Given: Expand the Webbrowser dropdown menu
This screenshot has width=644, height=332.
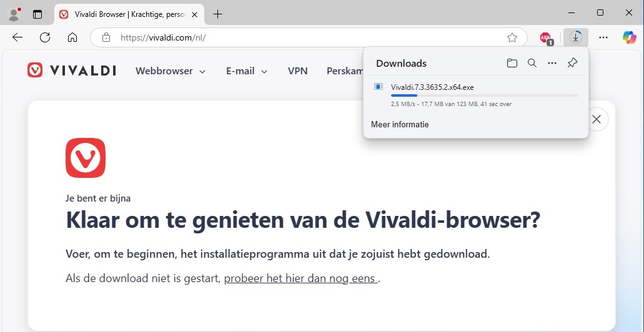Looking at the screenshot, I should point(171,71).
